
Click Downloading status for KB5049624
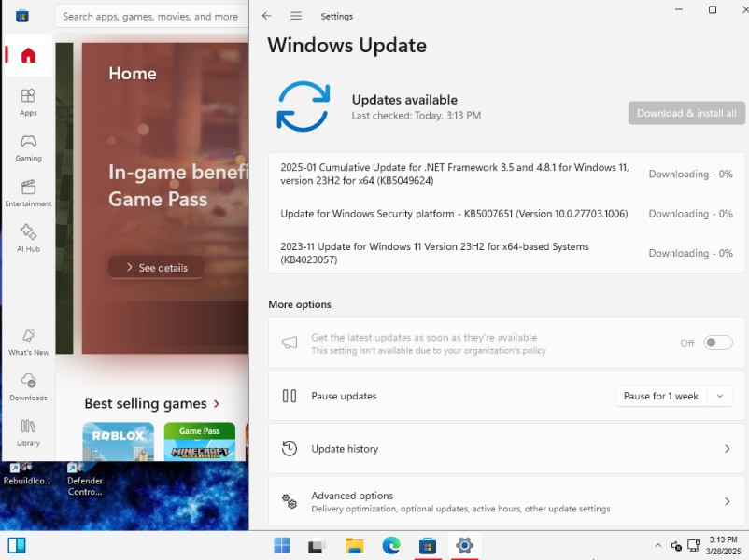pos(691,174)
